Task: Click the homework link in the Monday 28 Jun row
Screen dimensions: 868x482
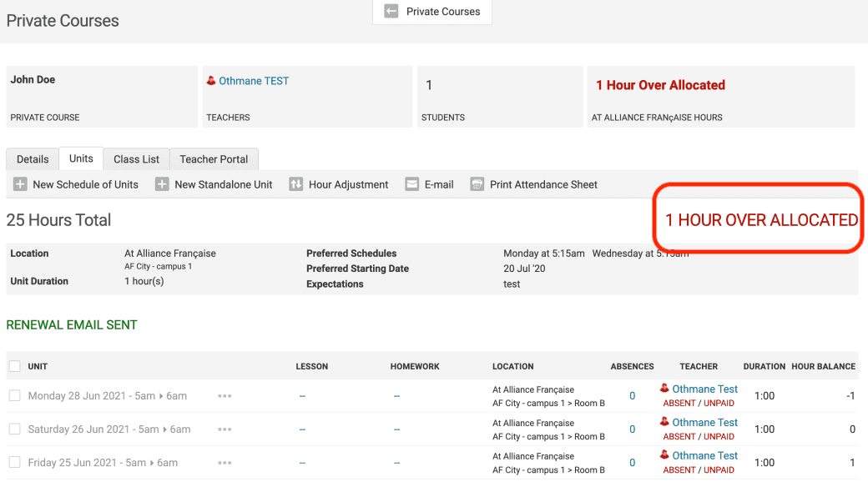Action: click(x=396, y=396)
